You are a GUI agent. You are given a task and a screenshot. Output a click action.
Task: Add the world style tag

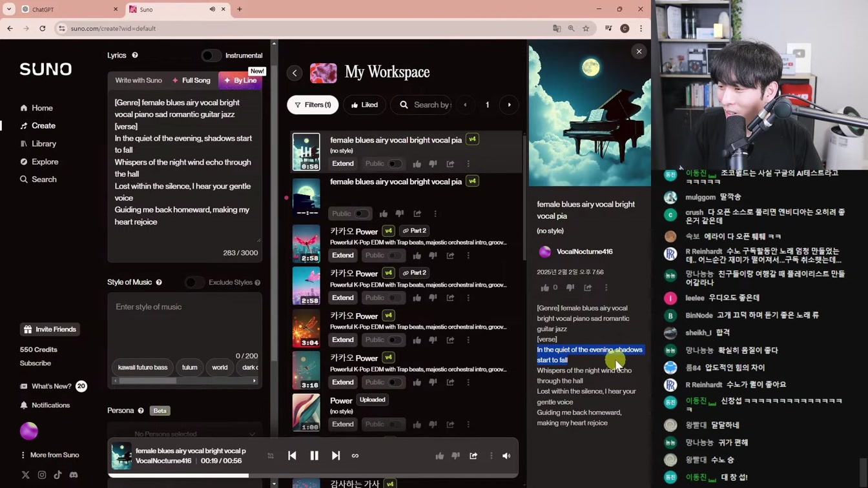tap(220, 367)
